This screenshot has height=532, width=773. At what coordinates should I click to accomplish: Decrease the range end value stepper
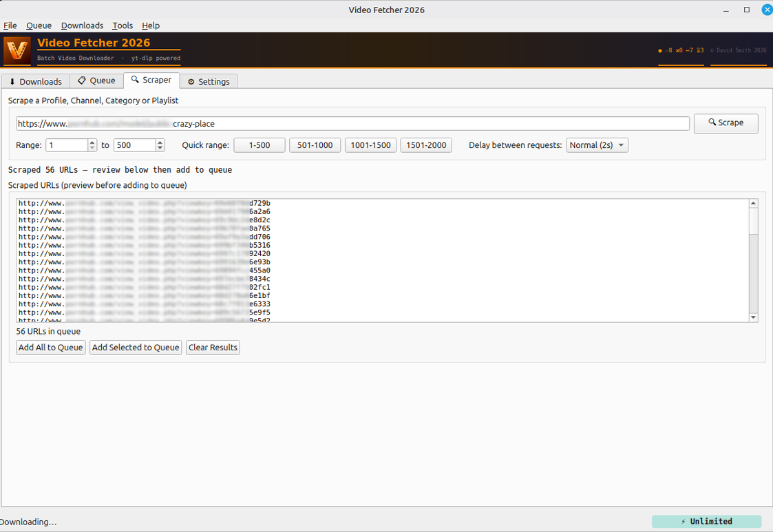tap(160, 148)
